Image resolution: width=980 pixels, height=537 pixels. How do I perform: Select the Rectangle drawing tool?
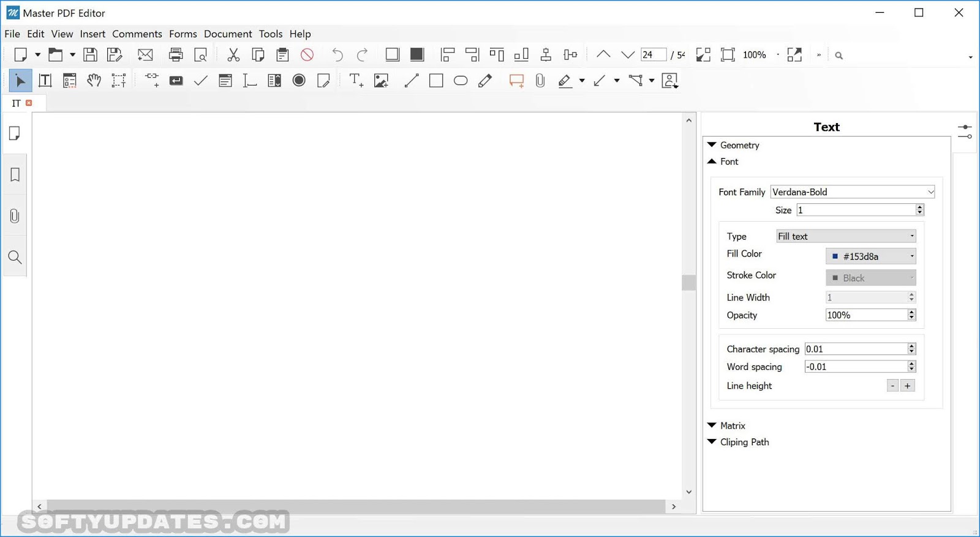tap(436, 80)
